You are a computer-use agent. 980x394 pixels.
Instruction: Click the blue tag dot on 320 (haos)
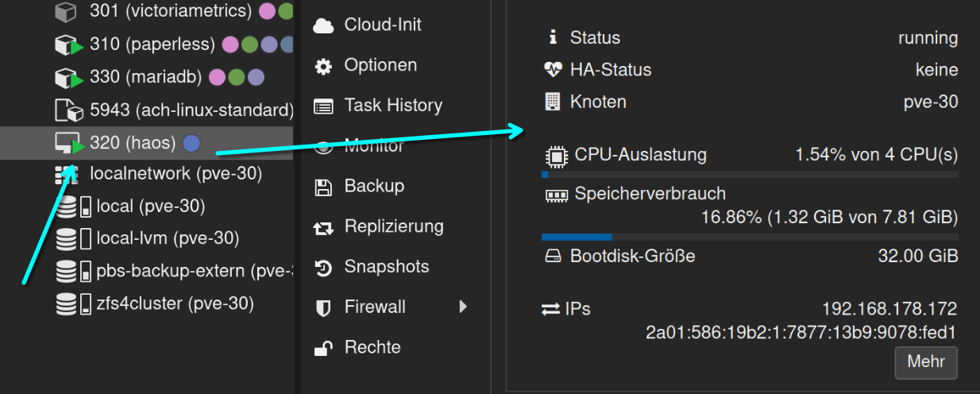(191, 143)
